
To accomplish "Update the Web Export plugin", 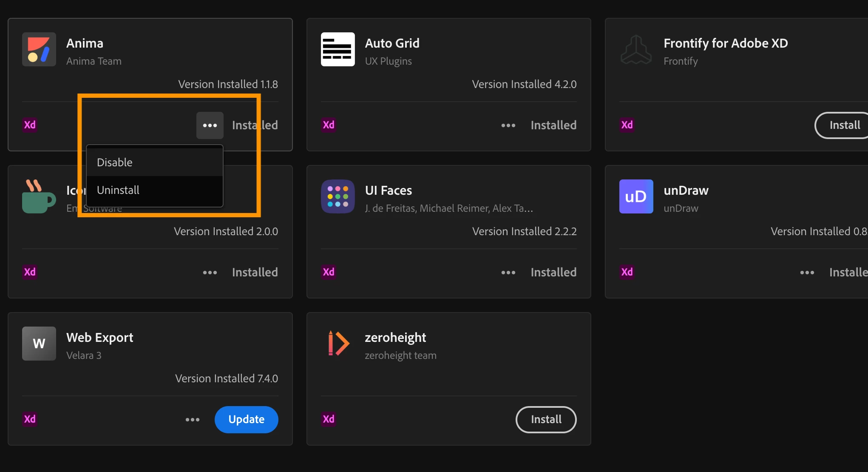I will pos(246,420).
